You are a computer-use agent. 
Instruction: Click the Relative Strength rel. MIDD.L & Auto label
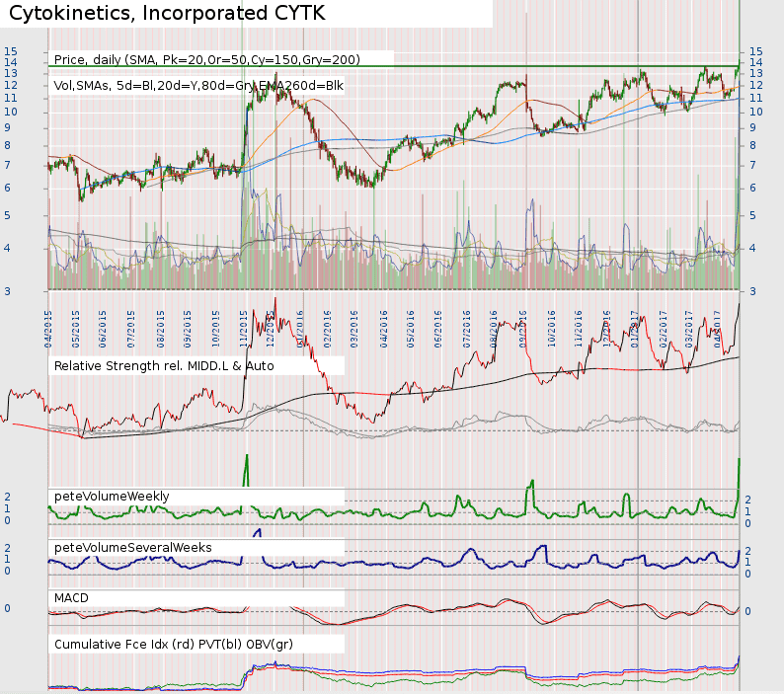tap(164, 366)
